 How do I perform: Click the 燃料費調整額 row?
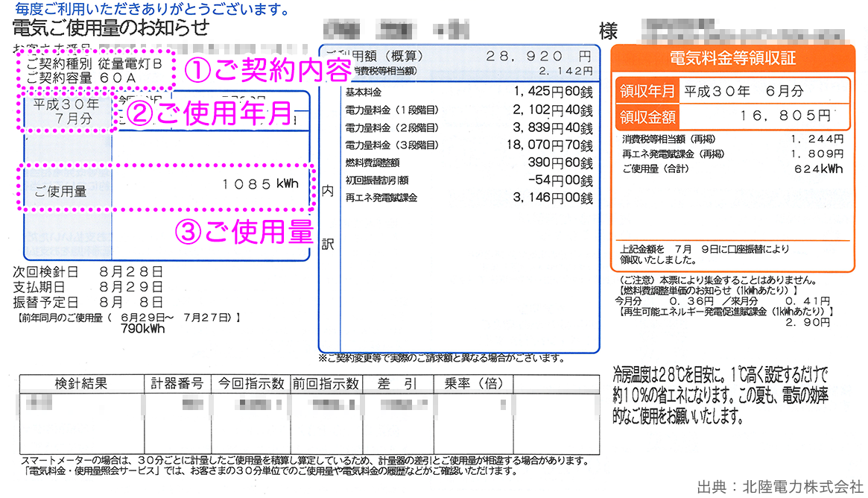tap(469, 163)
